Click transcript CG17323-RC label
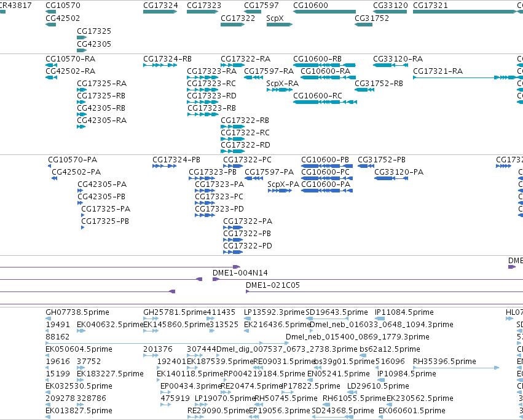Screen dimensions: 523x420 pyautogui.click(x=211, y=84)
